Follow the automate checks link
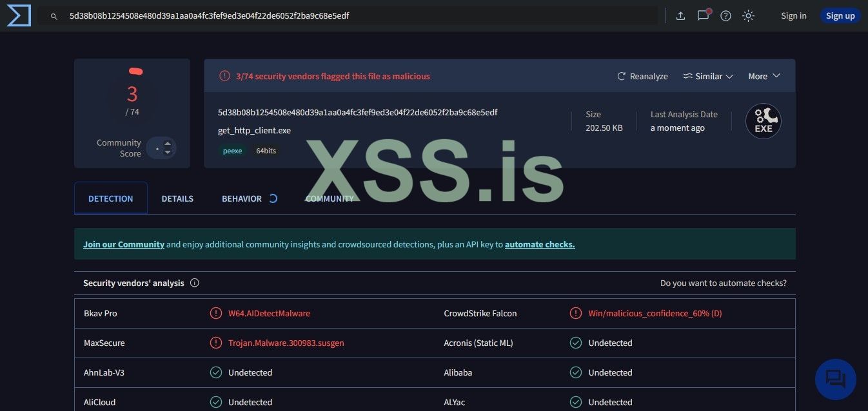The height and width of the screenshot is (411, 868). coord(540,245)
